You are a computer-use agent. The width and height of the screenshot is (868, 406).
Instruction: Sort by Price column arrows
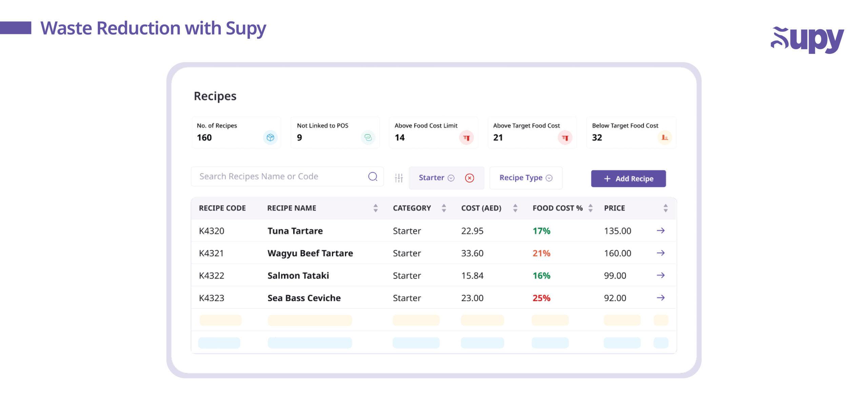666,208
